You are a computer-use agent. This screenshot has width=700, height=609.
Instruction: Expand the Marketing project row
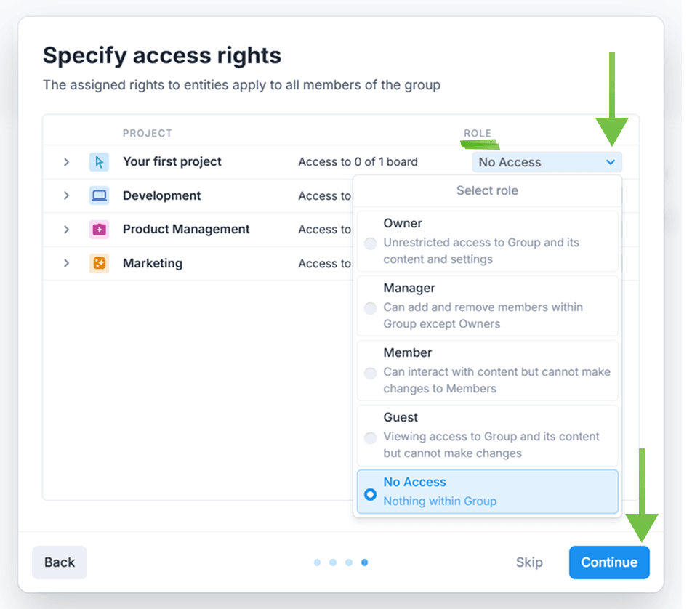(x=66, y=263)
